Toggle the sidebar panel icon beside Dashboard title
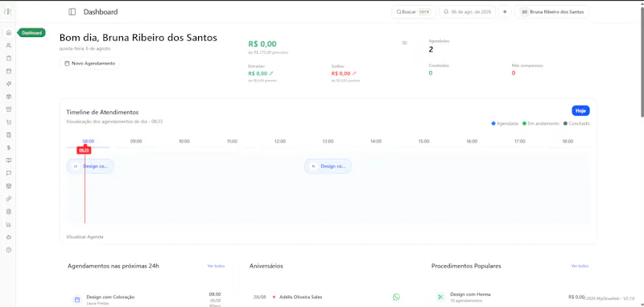 72,12
